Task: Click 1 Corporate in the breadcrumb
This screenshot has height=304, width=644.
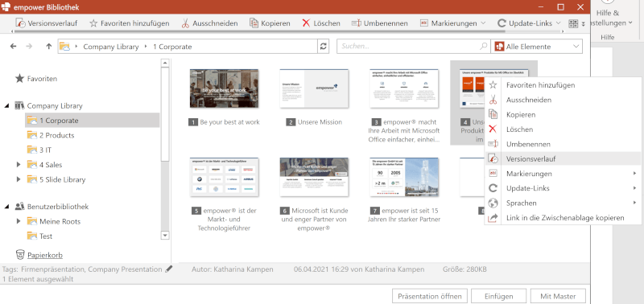Action: 172,47
